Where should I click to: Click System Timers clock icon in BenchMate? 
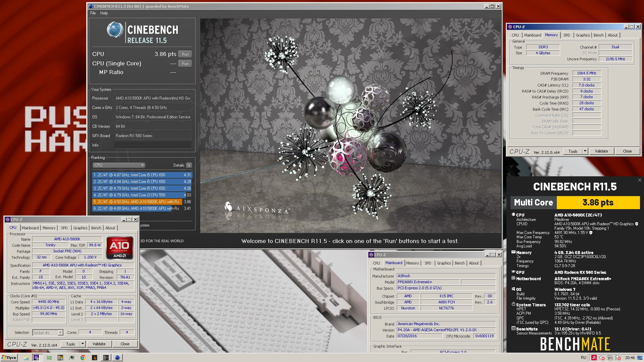pos(513,305)
